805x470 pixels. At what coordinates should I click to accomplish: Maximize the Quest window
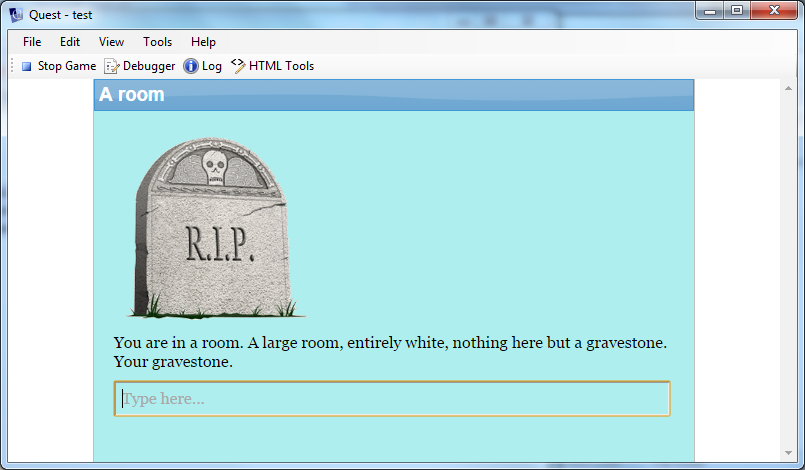pos(737,11)
